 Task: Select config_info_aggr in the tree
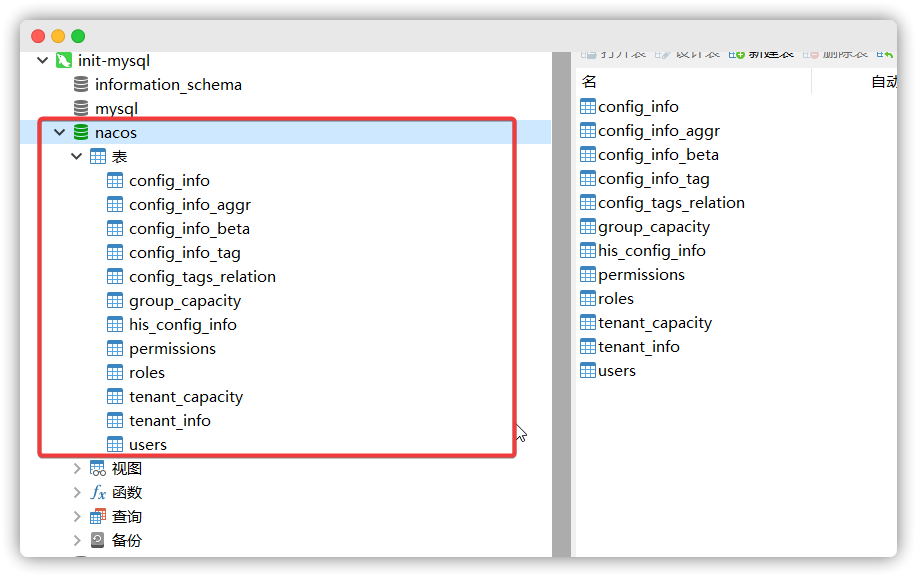click(189, 205)
